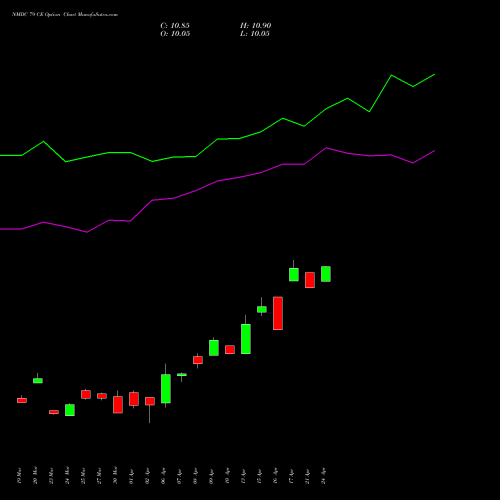Click the tall red candlestick above 16 Apr
Image resolution: width=500 pixels, height=500 pixels.
pyautogui.click(x=278, y=313)
